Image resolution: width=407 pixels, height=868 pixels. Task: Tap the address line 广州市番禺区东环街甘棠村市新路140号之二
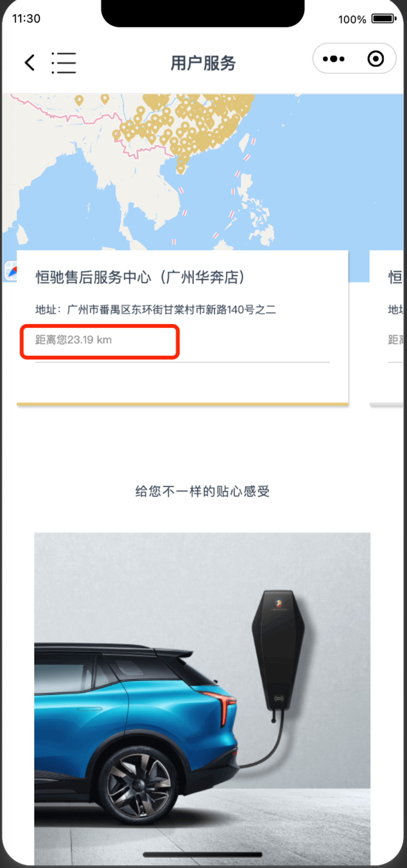coord(155,309)
